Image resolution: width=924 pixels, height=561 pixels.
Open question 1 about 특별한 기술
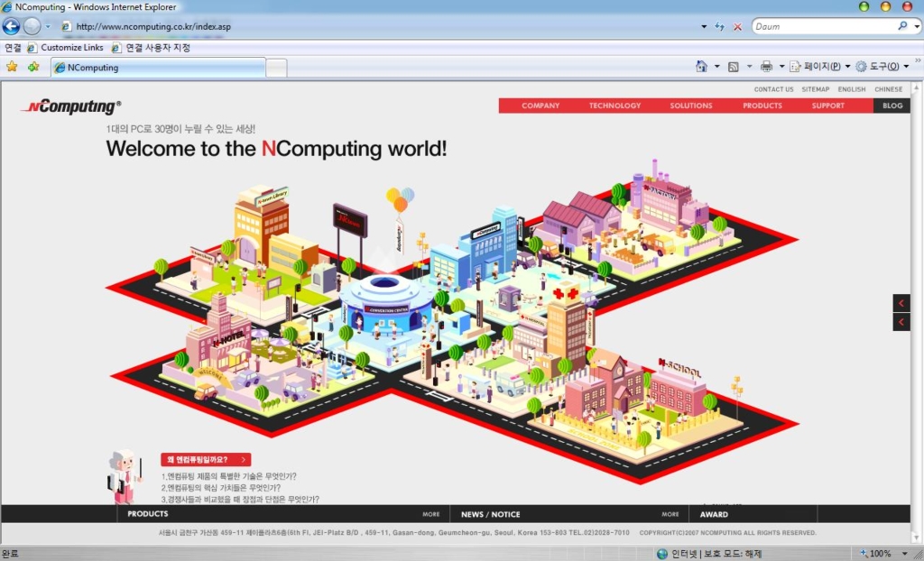coord(228,476)
